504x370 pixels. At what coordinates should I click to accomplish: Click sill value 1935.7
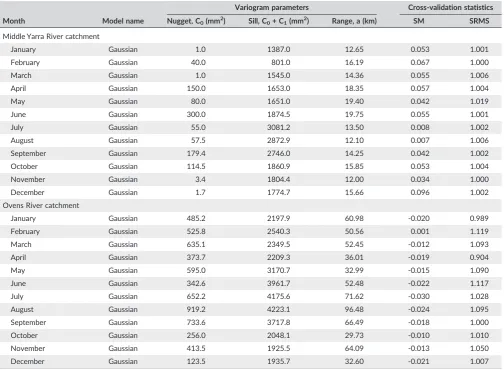(279, 361)
